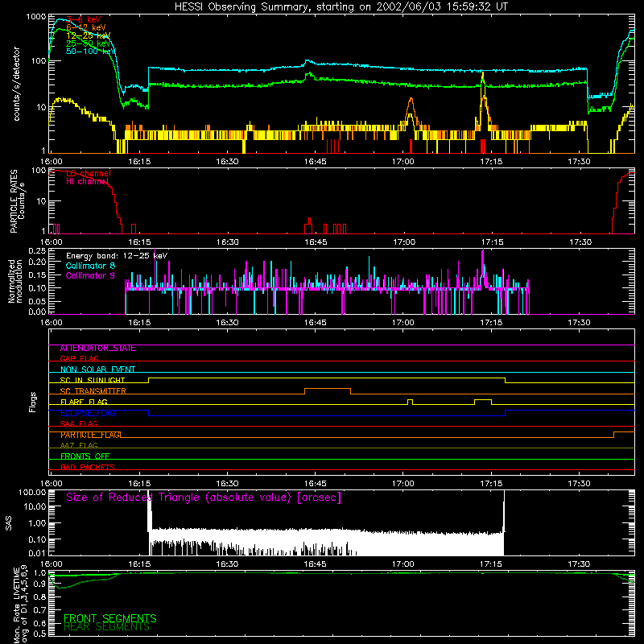Select the red 3-6 keV legend label

(x=84, y=19)
